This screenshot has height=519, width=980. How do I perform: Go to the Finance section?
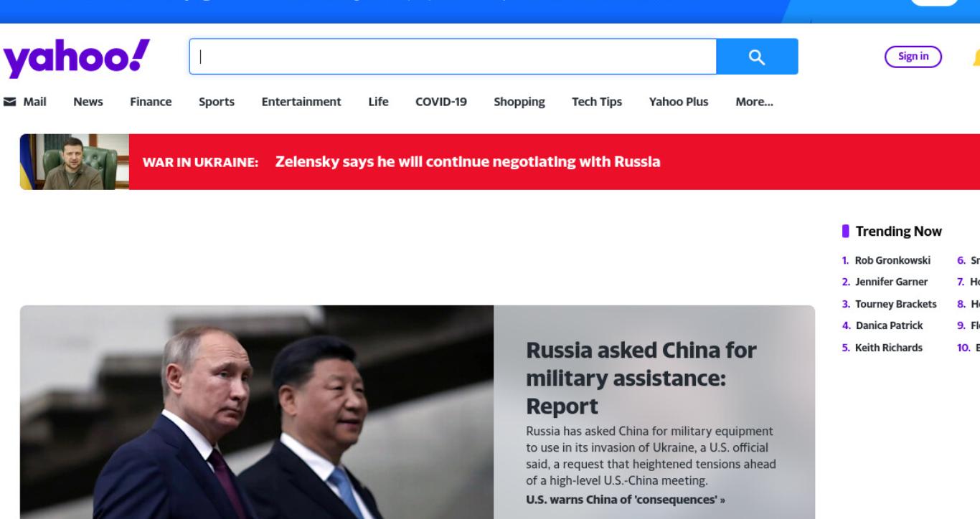click(151, 102)
